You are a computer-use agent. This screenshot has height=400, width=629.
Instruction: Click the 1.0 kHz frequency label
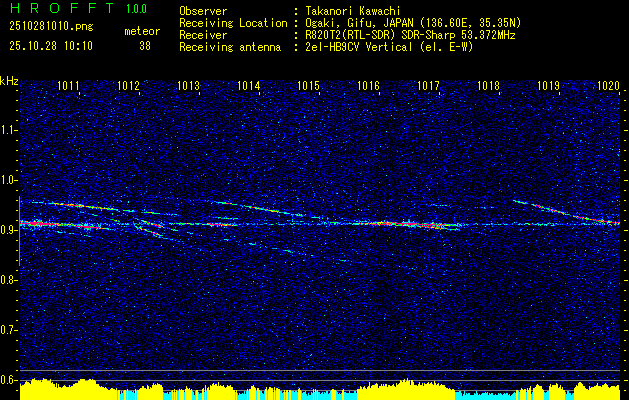pyautogui.click(x=9, y=180)
